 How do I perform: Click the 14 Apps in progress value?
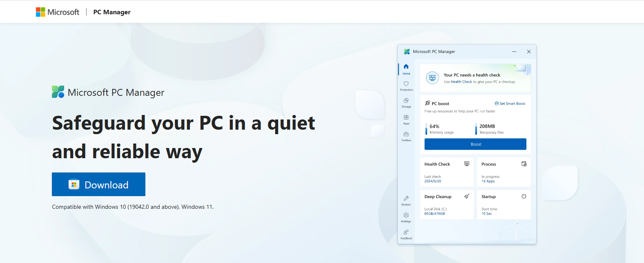click(x=488, y=181)
